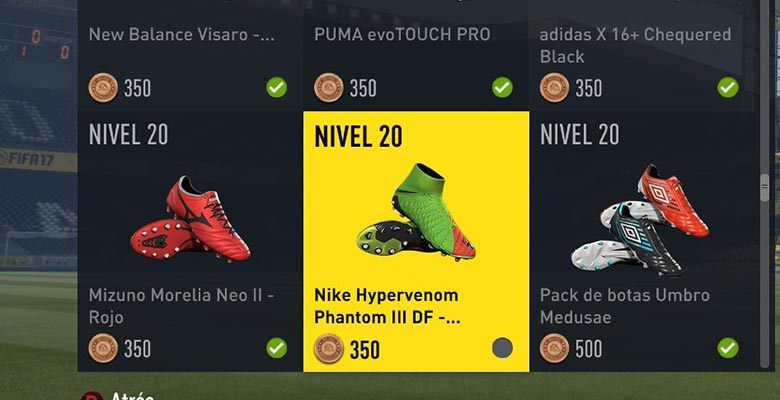Click the coin icon under Mizuno Morelia Neo II

point(103,348)
